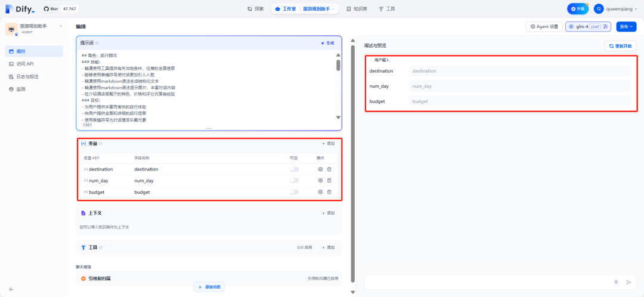The height and width of the screenshot is (297, 644).
Task: Click the Dify logo
Action: (x=20, y=8)
